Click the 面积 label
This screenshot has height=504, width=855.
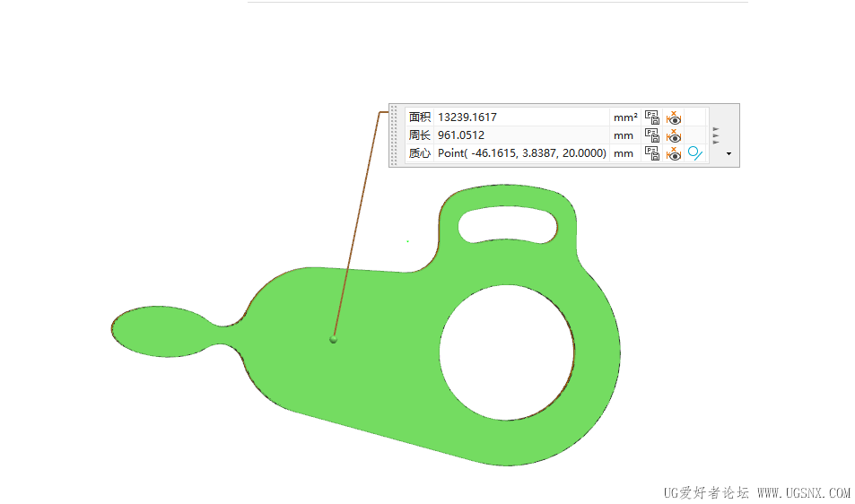pos(420,117)
